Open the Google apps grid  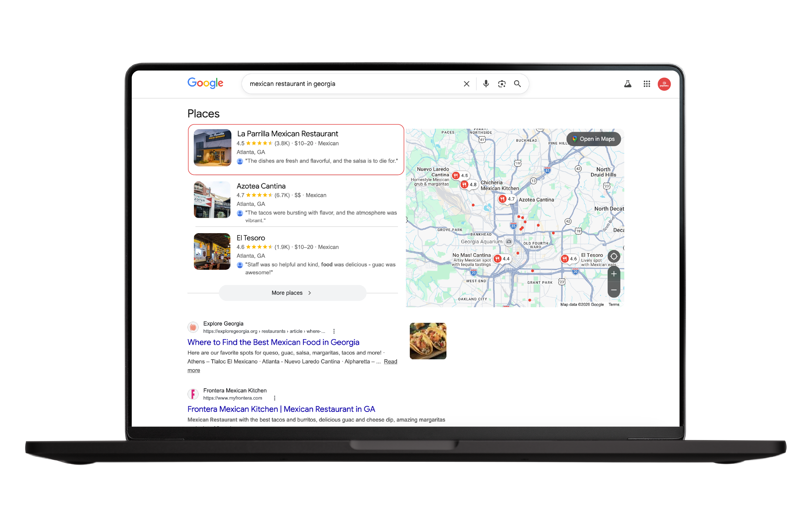tap(647, 84)
